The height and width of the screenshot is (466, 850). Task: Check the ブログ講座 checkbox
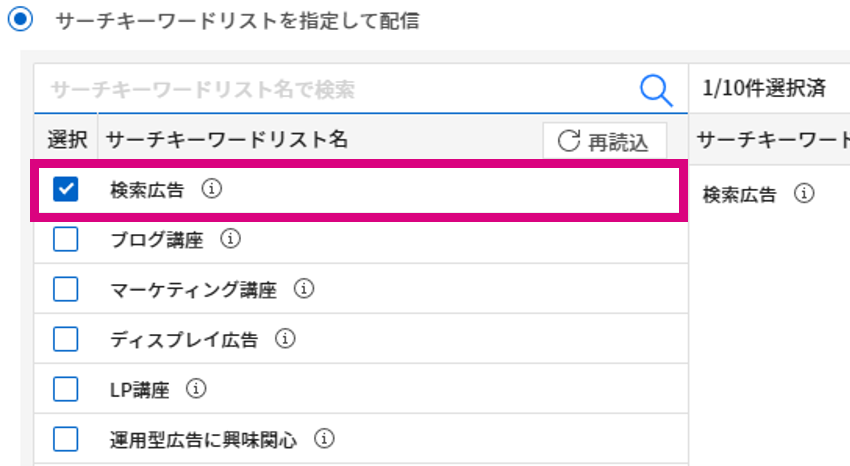click(x=66, y=239)
